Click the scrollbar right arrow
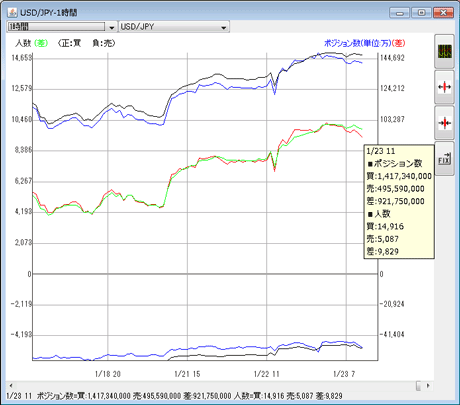460x405 pixels. pyautogui.click(x=428, y=386)
